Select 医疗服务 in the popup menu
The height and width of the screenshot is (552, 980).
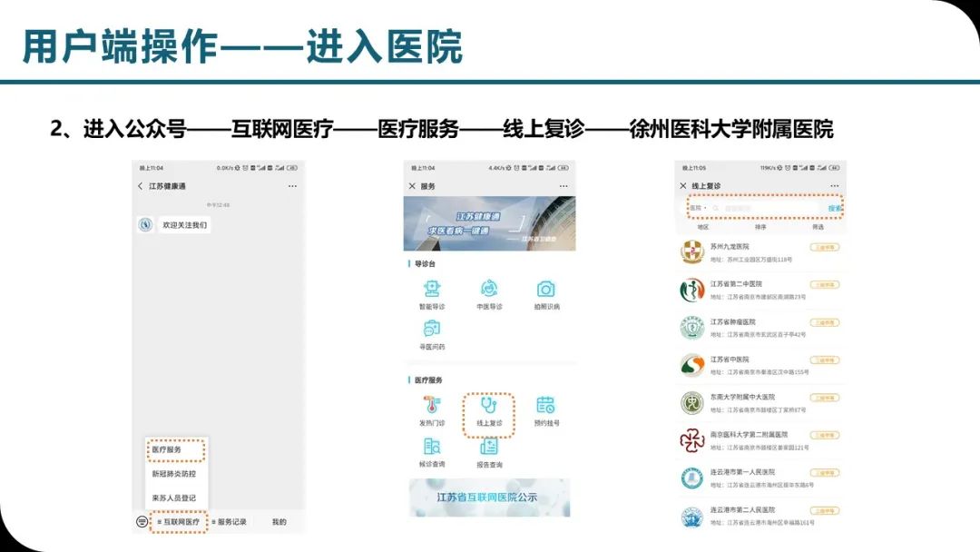[x=167, y=449]
